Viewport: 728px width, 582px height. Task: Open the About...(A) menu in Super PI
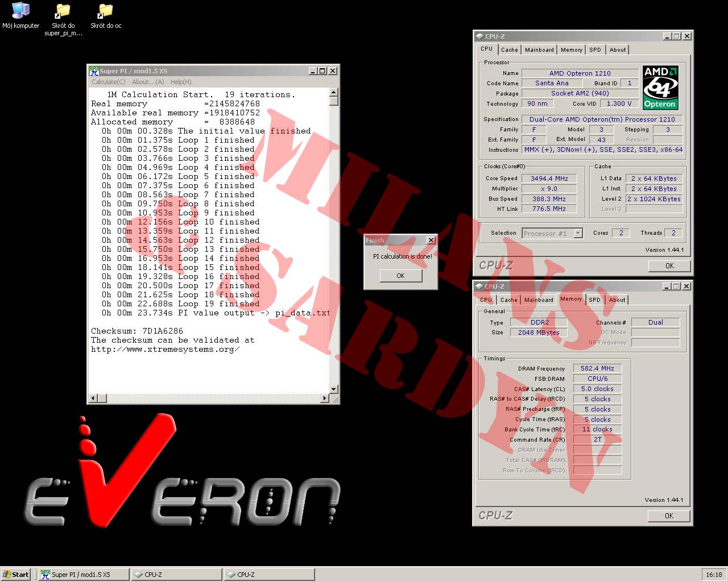click(148, 82)
